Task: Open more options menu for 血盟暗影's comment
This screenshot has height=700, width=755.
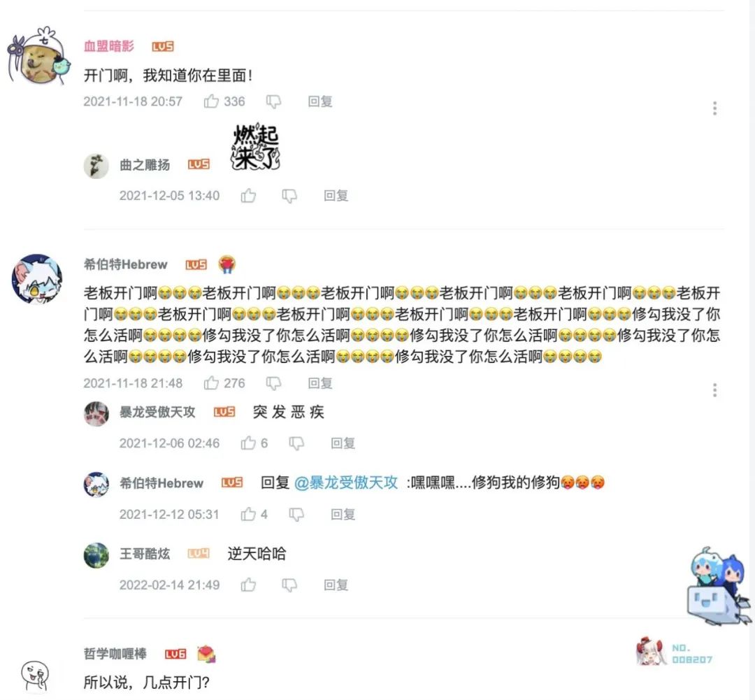Action: click(x=714, y=108)
